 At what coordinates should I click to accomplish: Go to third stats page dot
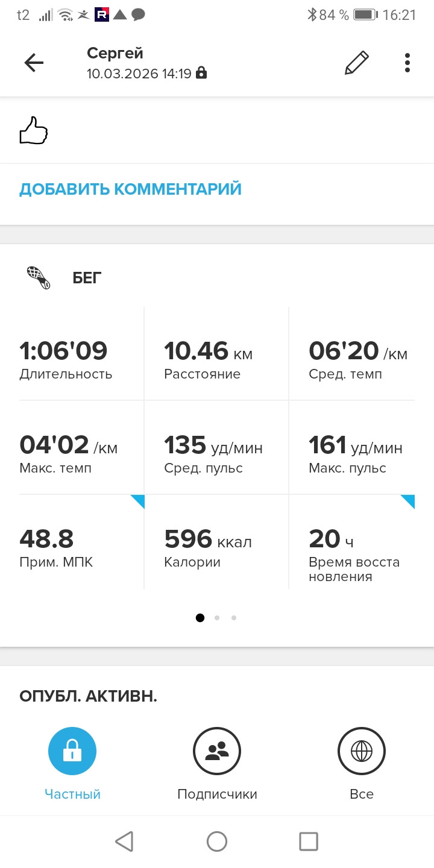[234, 617]
